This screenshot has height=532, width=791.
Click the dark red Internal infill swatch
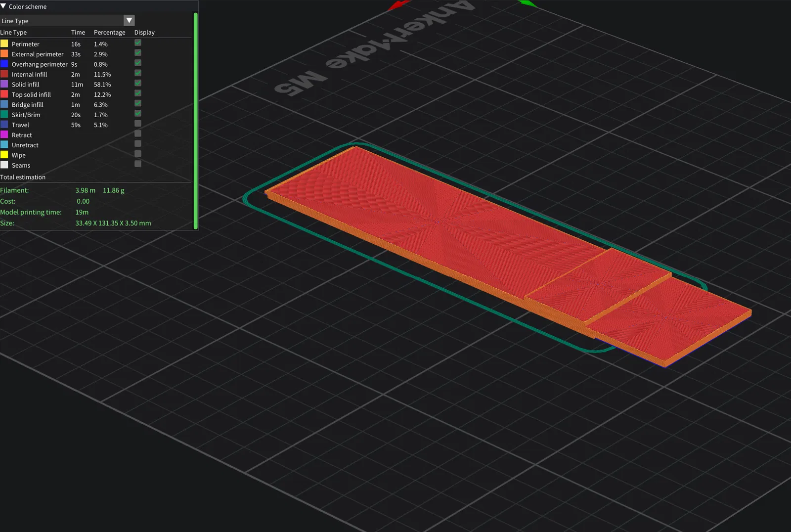4,74
